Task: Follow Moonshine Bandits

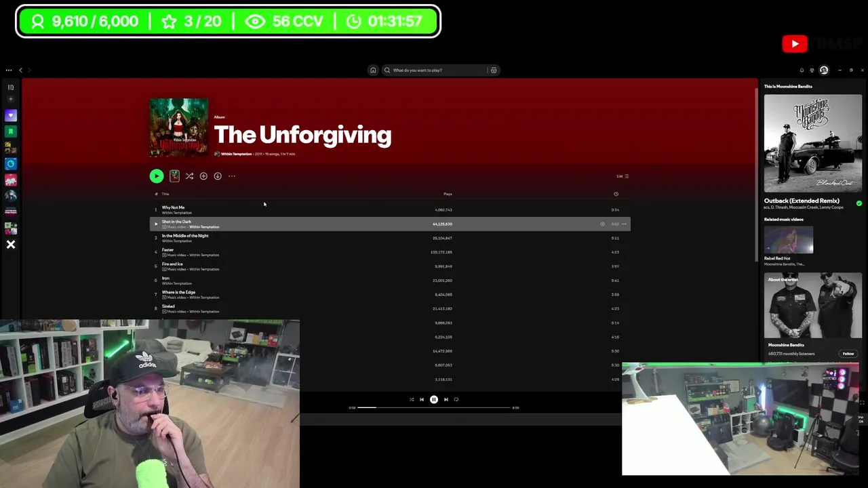Action: 848,354
